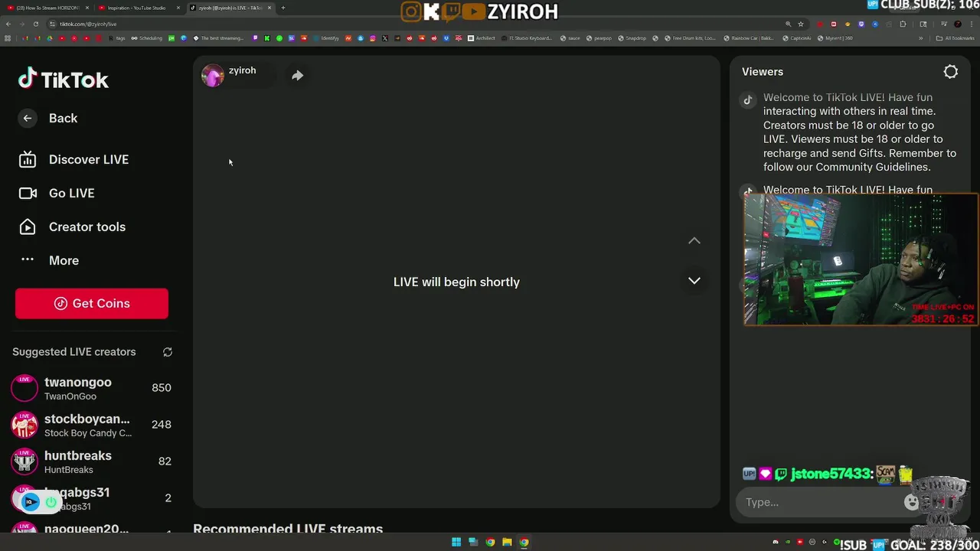Open emoji picker in chat box
Viewport: 980px width, 551px height.
(x=911, y=502)
